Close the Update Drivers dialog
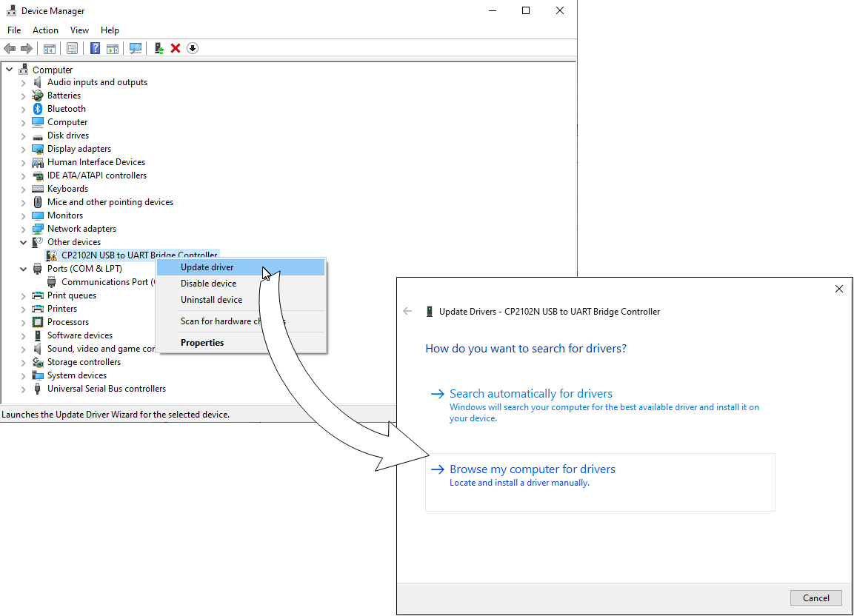 click(838, 289)
